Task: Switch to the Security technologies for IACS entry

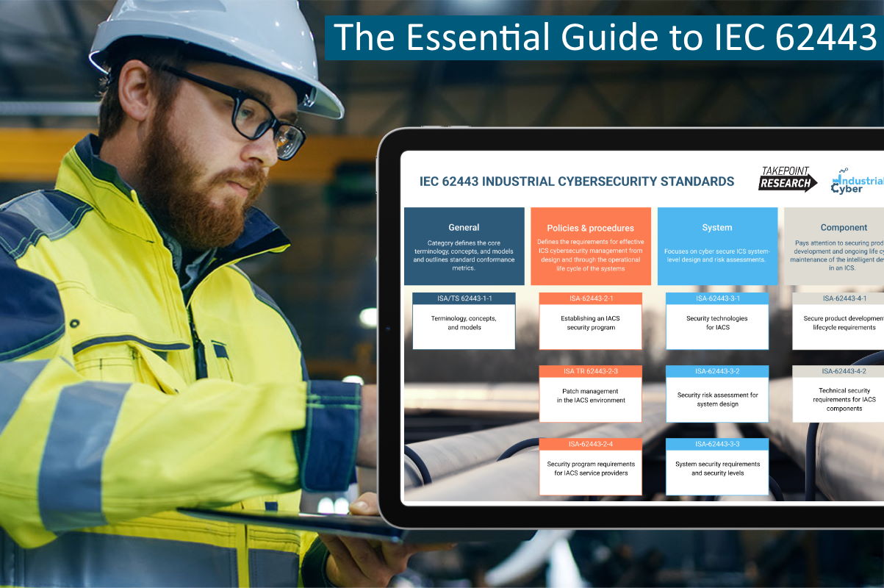Action: point(716,323)
